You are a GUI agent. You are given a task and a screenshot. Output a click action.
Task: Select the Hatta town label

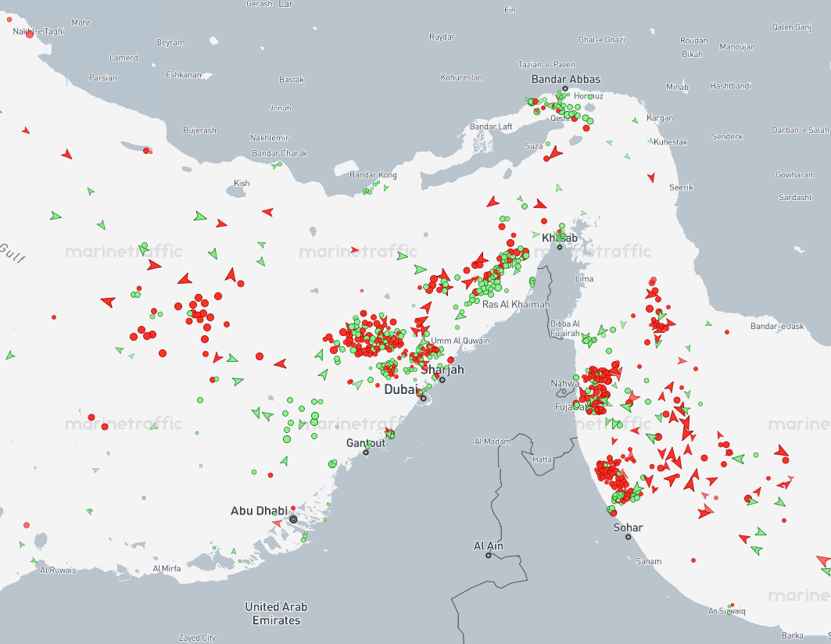click(542, 460)
